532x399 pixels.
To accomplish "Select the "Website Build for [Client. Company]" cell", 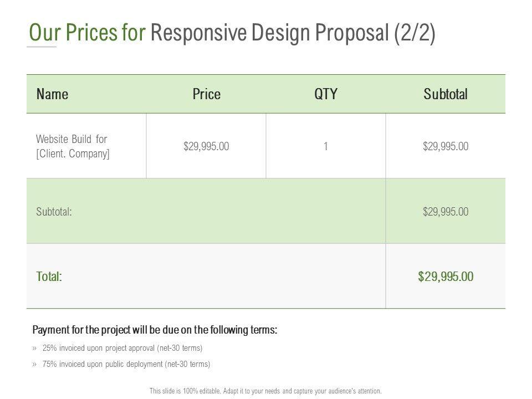I will (72, 146).
